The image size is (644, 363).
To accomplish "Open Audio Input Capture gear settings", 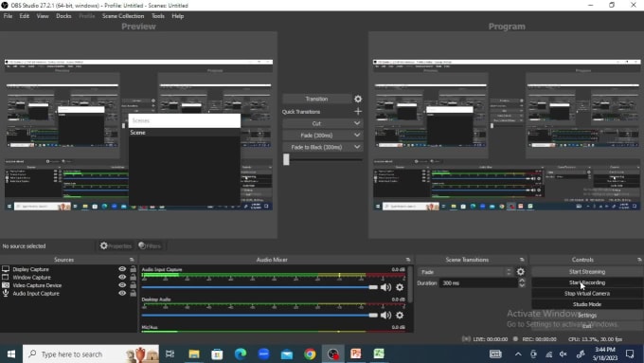I will [x=400, y=287].
